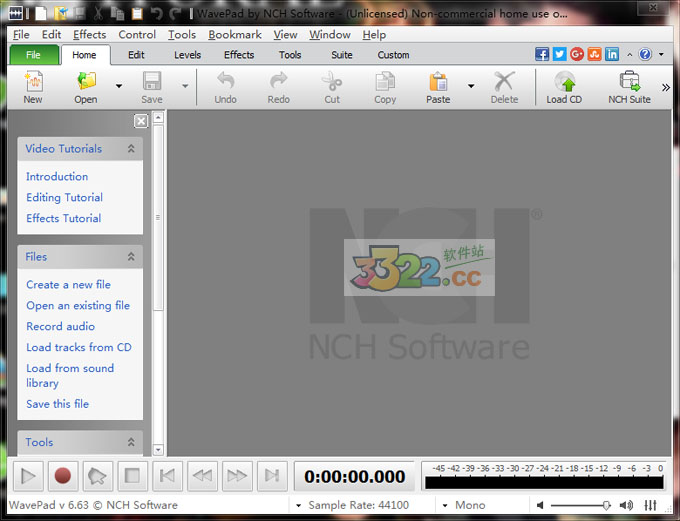The height and width of the screenshot is (521, 680).
Task: Expand the Paste button dropdown arrow
Action: click(471, 86)
